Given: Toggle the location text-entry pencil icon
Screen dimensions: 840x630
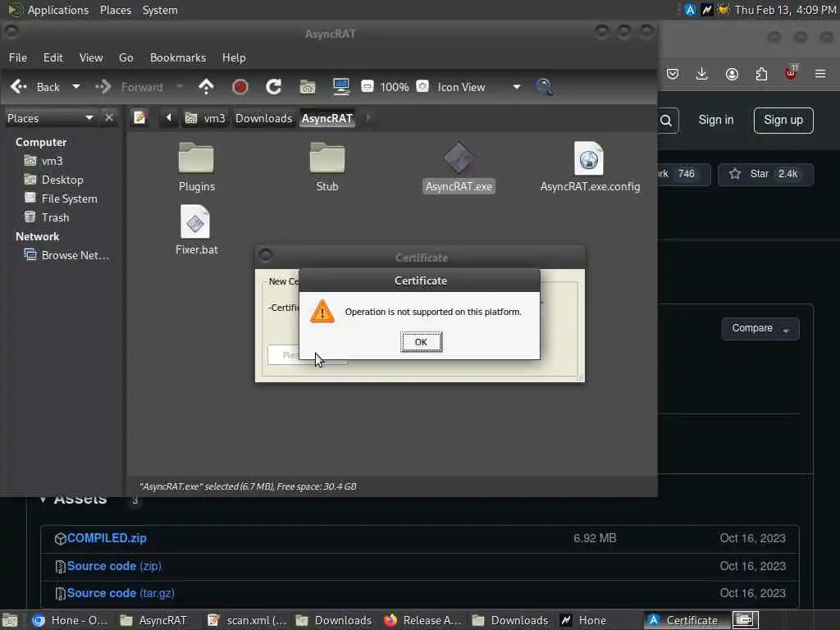Looking at the screenshot, I should coord(139,117).
